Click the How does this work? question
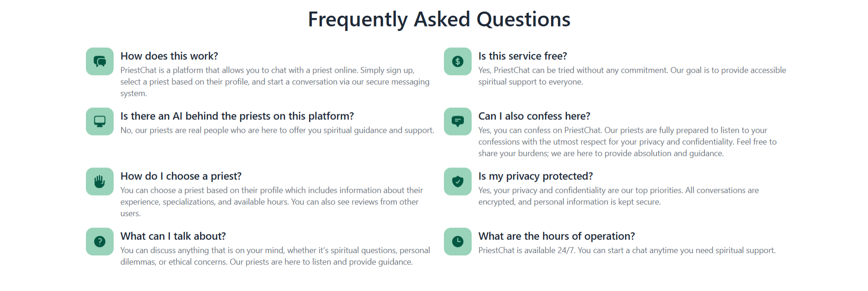Viewport: 868px width, 291px height. coord(169,56)
